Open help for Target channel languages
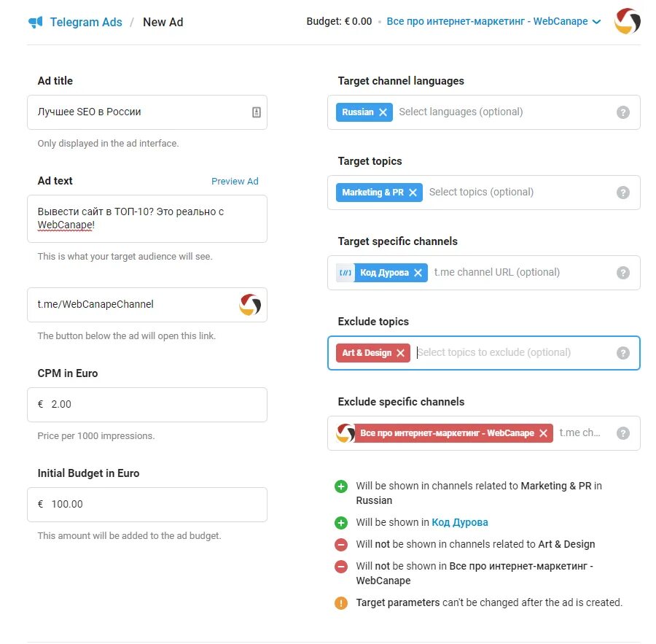 (623, 112)
